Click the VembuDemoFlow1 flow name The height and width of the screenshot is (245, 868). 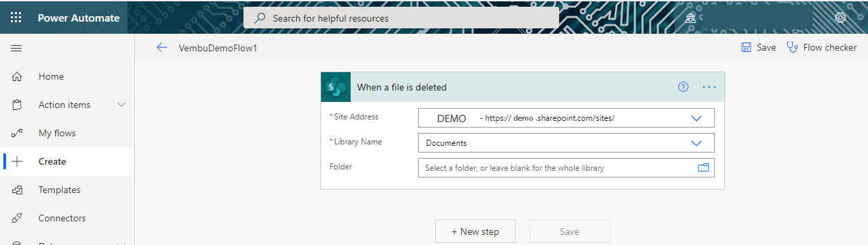218,48
